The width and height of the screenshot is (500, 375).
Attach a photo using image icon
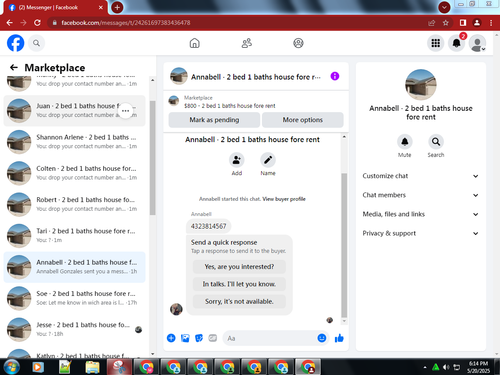(185, 338)
